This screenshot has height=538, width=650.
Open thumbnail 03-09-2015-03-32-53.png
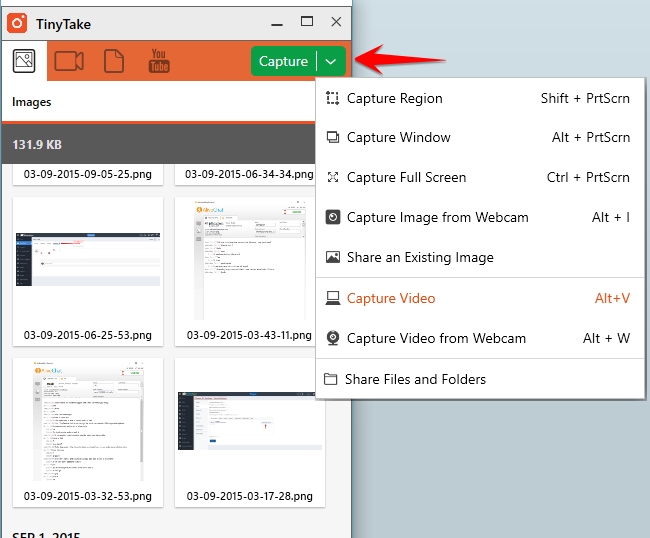click(88, 432)
